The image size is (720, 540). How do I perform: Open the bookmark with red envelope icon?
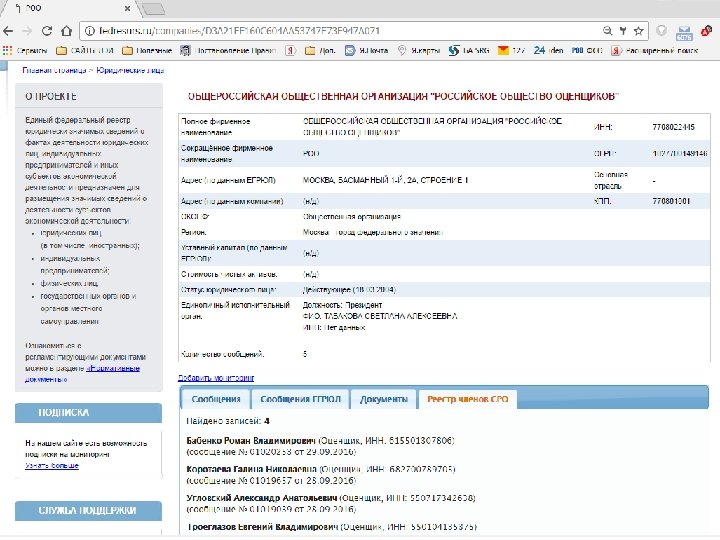[503, 51]
